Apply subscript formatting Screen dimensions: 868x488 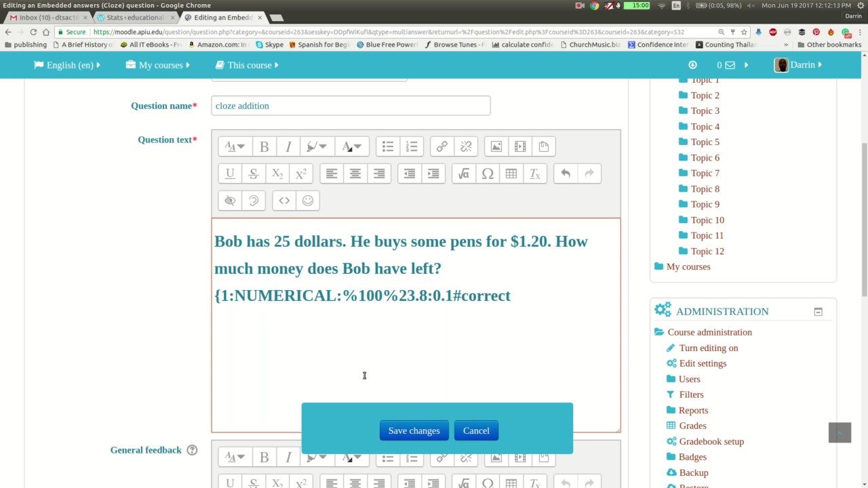(277, 174)
